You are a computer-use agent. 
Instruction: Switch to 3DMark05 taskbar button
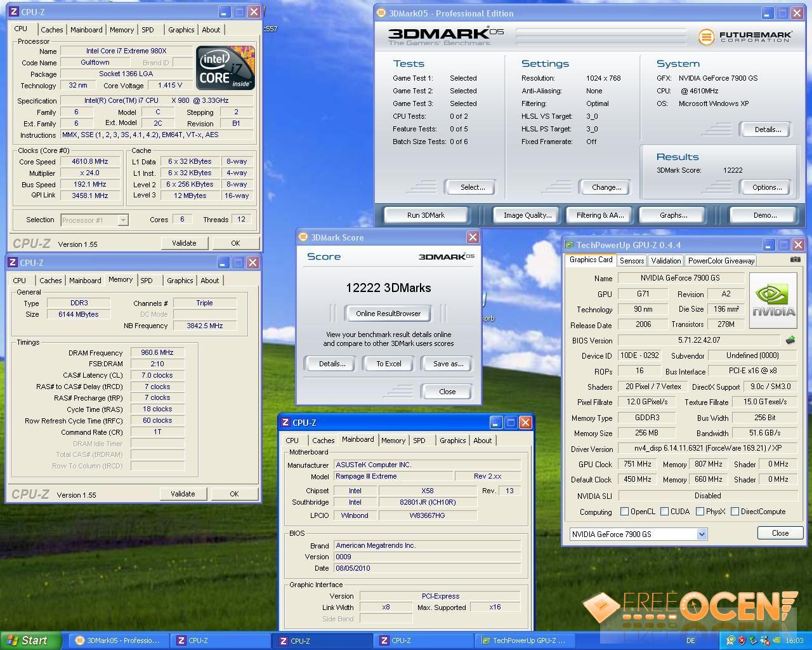(x=119, y=640)
